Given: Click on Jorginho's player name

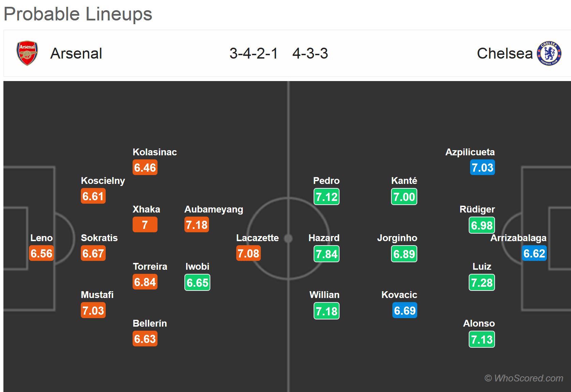Looking at the screenshot, I should 397,238.
